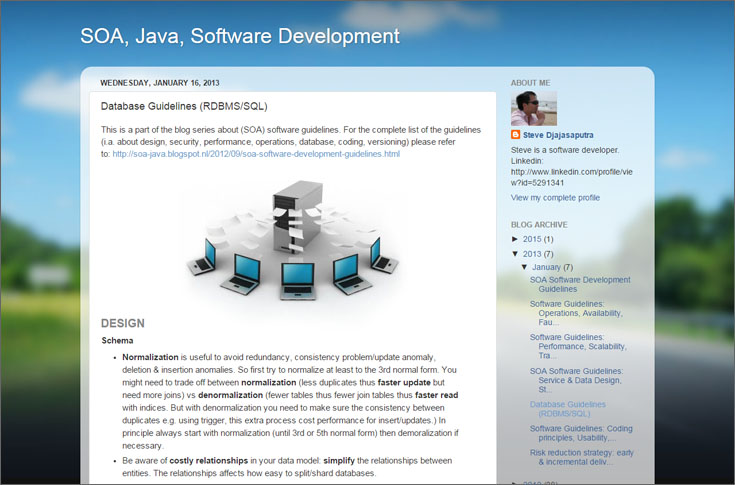
Task: Click bold text faster update
Action: 404,382
